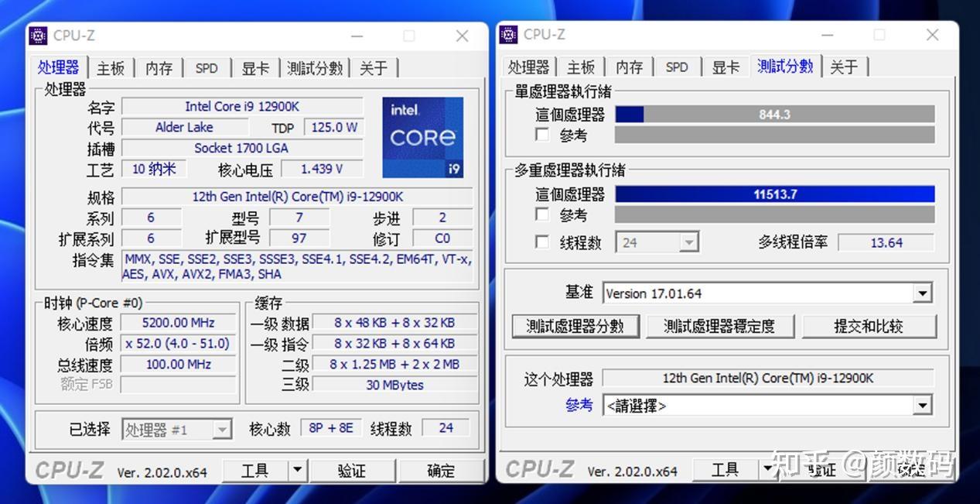This screenshot has width=980, height=504.
Task: Click the 提交和比较 submit button
Action: click(871, 327)
